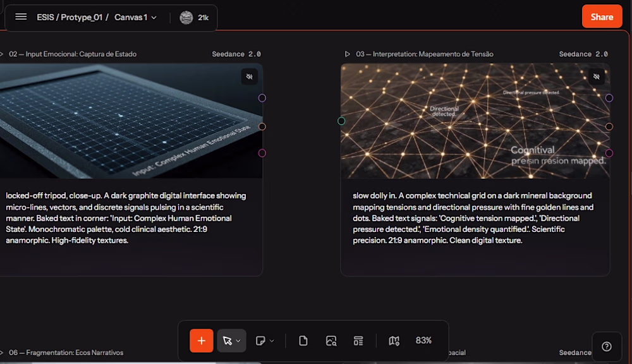Click the green input node on card 03
Image resolution: width=632 pixels, height=364 pixels.
[341, 121]
